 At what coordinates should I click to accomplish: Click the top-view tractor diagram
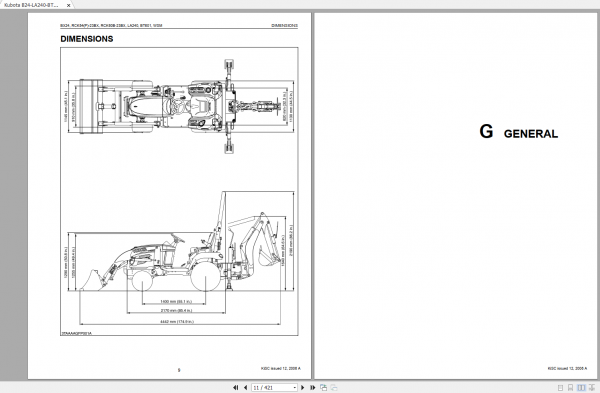(181, 107)
